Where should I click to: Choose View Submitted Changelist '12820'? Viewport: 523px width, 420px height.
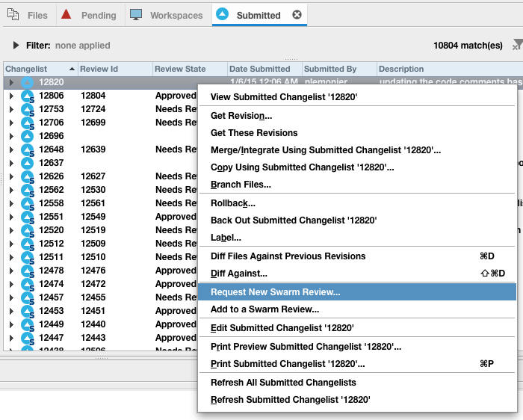357,96
